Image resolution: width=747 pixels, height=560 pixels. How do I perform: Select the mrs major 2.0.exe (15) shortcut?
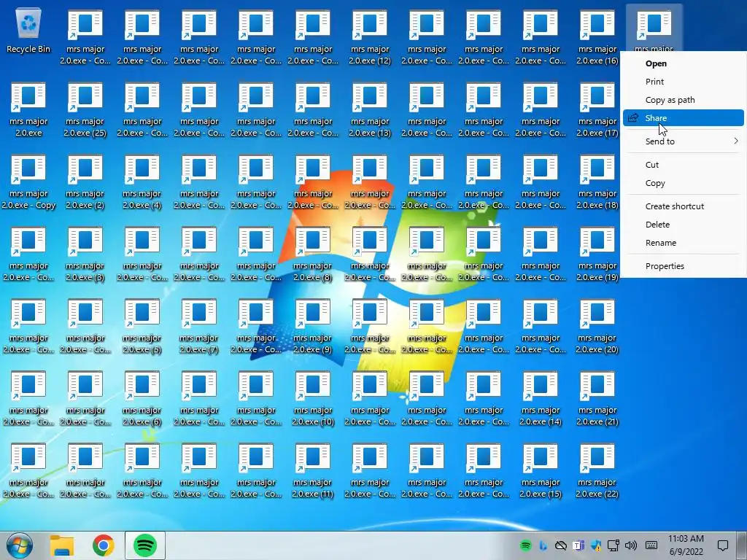(x=541, y=472)
